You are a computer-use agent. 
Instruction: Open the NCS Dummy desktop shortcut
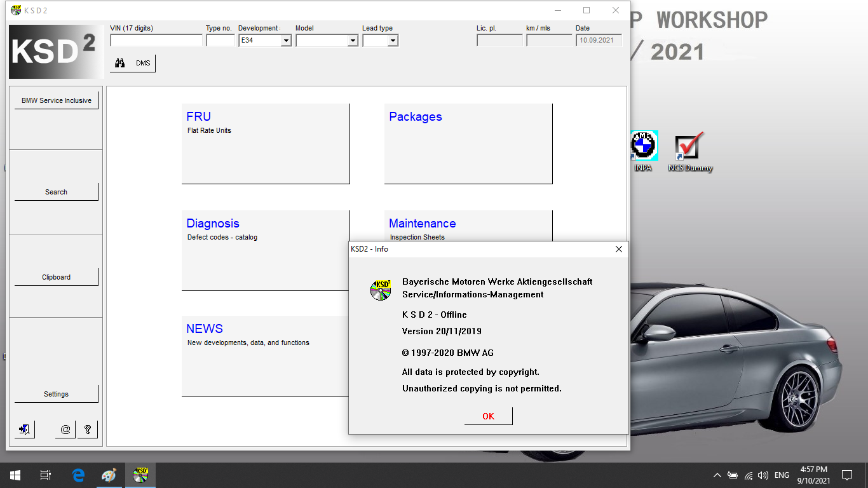tap(690, 151)
